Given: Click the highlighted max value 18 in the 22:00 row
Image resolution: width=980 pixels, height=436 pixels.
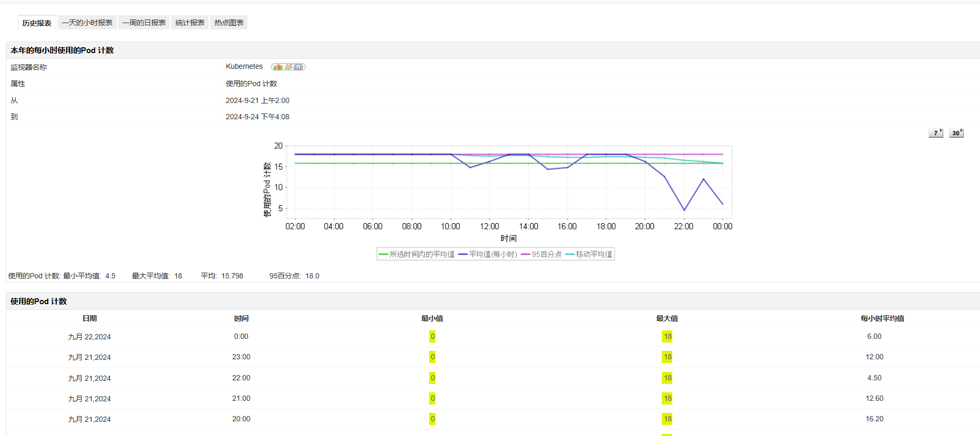Looking at the screenshot, I should [667, 378].
